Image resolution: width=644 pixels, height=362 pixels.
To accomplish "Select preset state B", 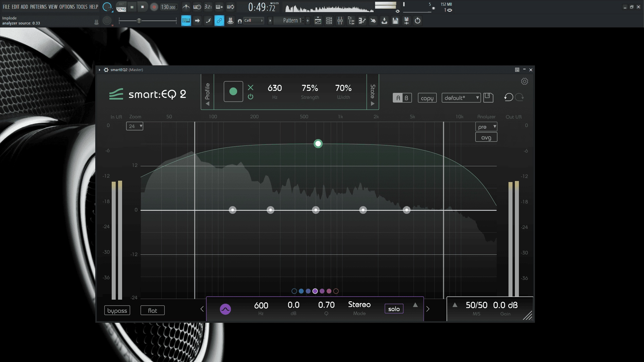I will click(x=407, y=98).
